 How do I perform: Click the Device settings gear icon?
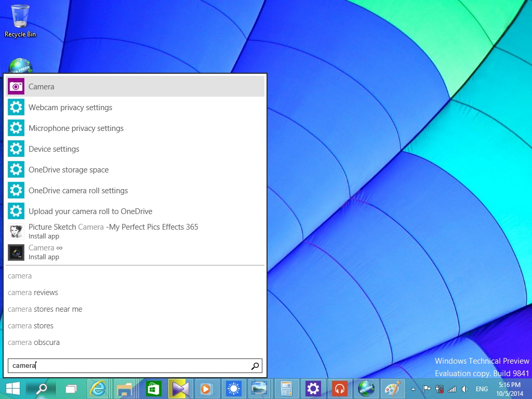point(16,149)
